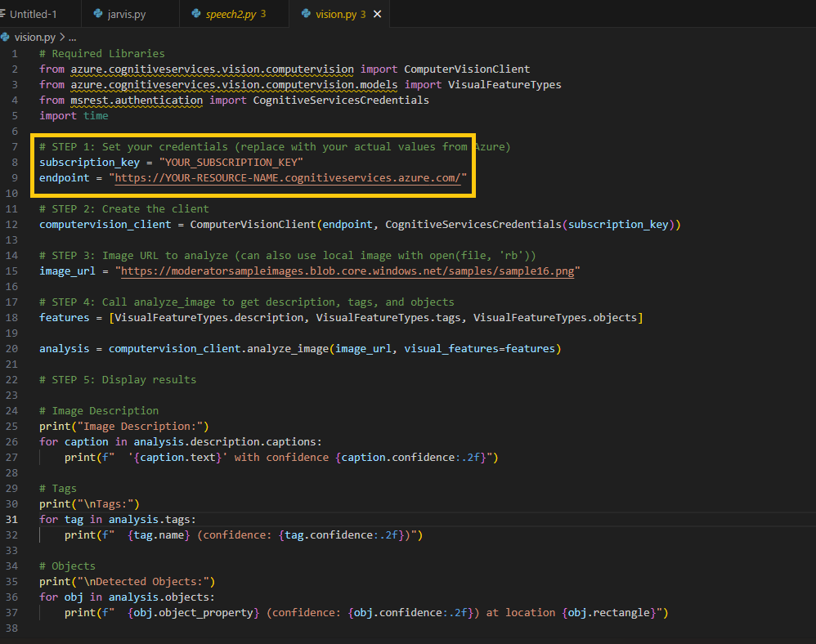Viewport: 816px width, 644px height.
Task: Click {caption.confidence:.2f} on line 27
Action: [x=411, y=458]
